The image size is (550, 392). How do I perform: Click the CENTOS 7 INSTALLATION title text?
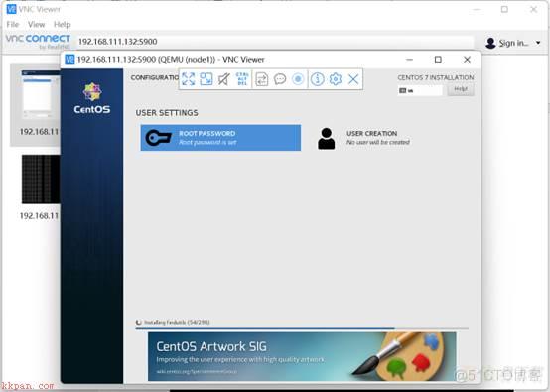436,77
